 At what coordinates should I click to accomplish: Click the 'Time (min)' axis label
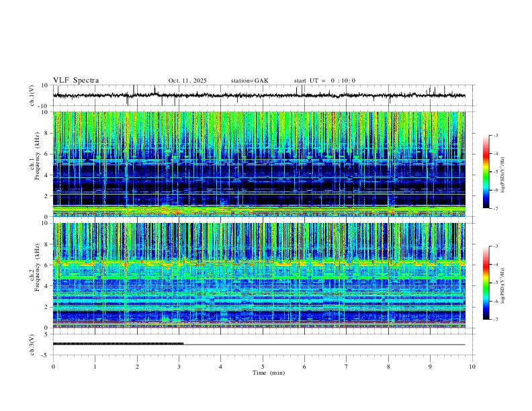[x=269, y=373]
